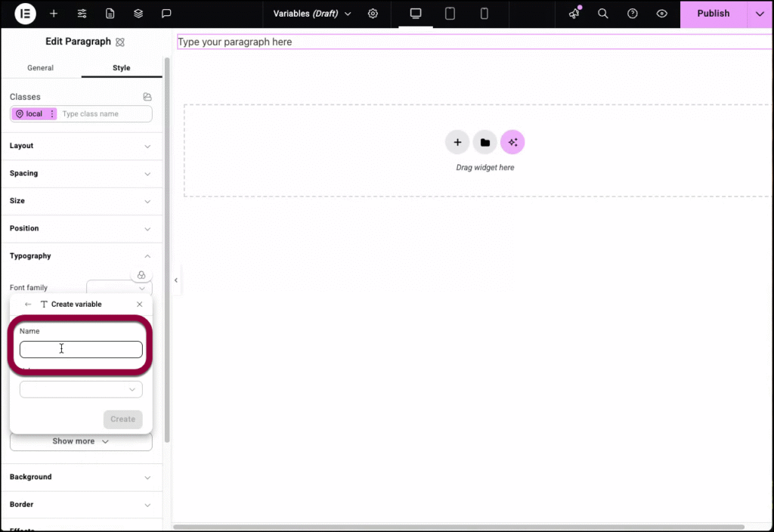Screen dimensions: 774x532
Task: Expand the Background section
Action: pyautogui.click(x=81, y=477)
